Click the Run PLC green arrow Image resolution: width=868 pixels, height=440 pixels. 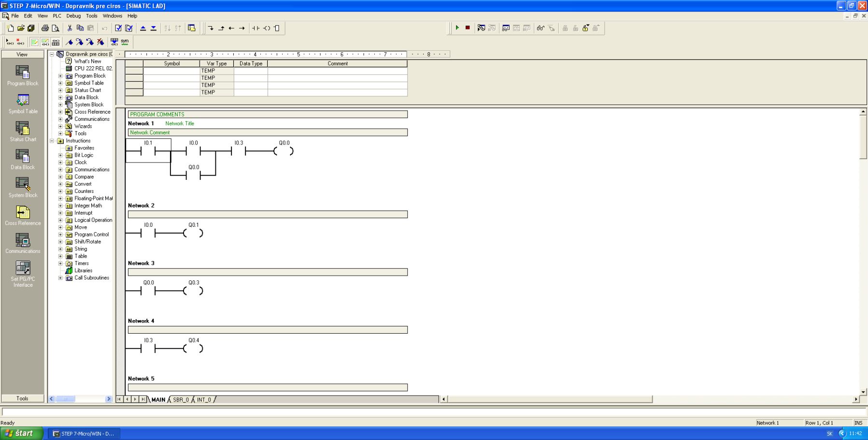[457, 28]
